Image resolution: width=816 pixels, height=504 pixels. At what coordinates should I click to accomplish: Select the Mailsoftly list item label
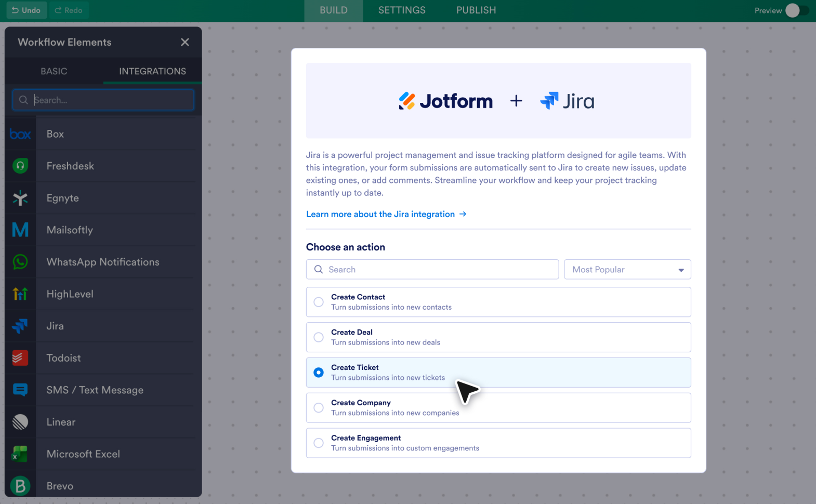(x=70, y=230)
